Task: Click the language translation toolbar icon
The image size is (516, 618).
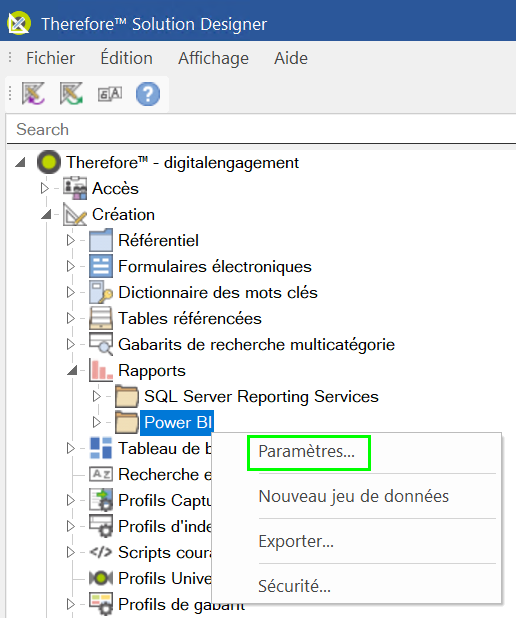Action: point(110,94)
